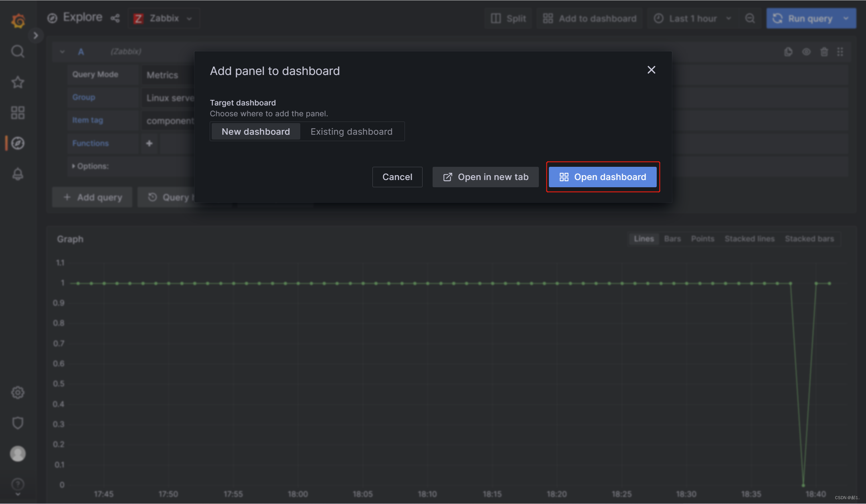
Task: Click the Open dashboard button
Action: [x=603, y=177]
